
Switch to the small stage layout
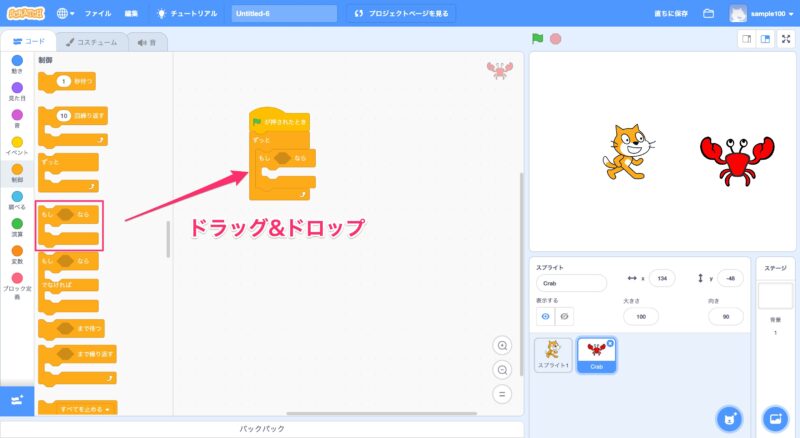tap(746, 39)
